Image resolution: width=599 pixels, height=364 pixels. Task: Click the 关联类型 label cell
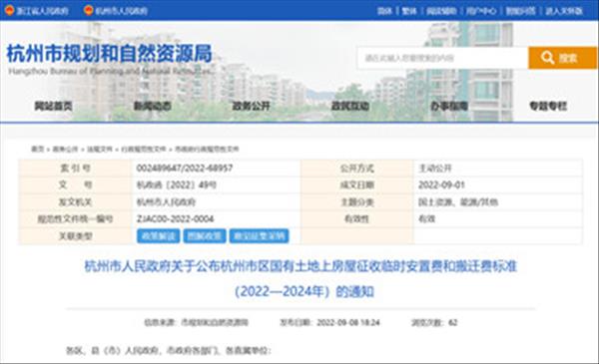pos(75,236)
